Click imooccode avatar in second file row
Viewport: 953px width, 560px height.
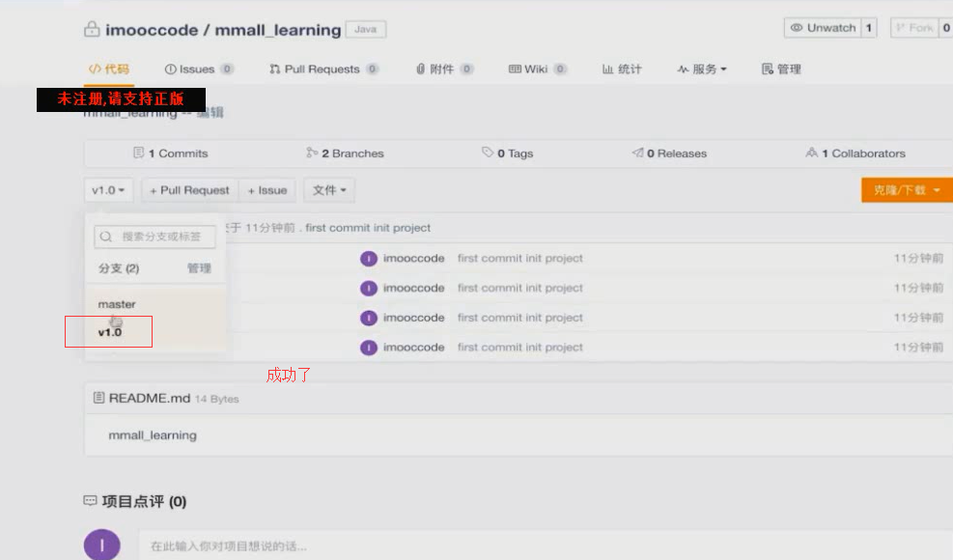[368, 289]
